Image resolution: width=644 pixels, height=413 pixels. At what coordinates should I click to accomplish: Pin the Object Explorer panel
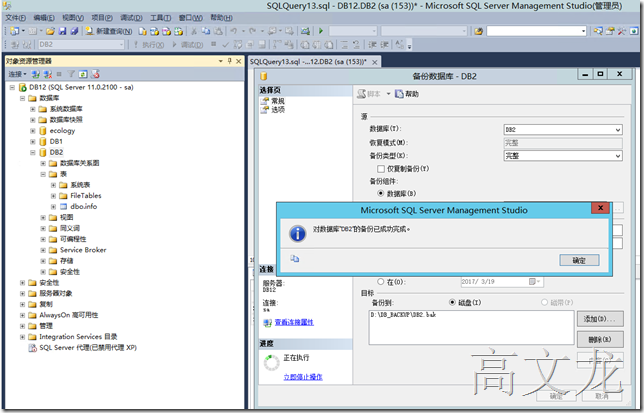(230, 61)
